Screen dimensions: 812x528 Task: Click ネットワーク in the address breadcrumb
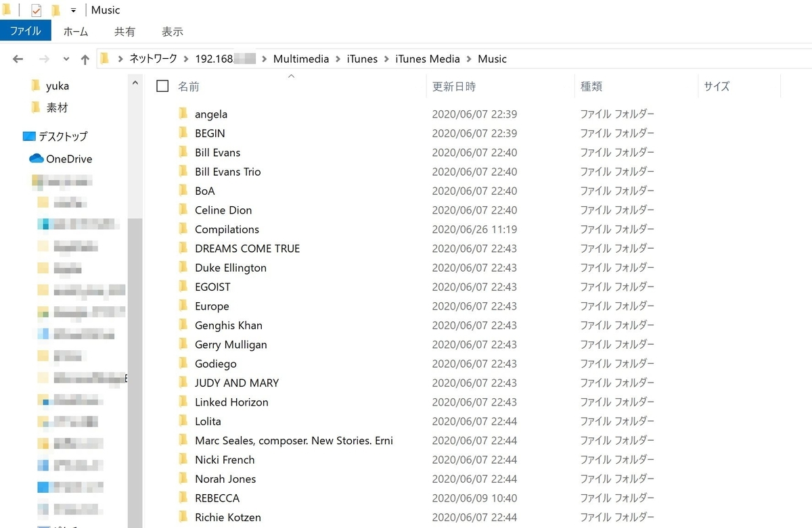154,59
